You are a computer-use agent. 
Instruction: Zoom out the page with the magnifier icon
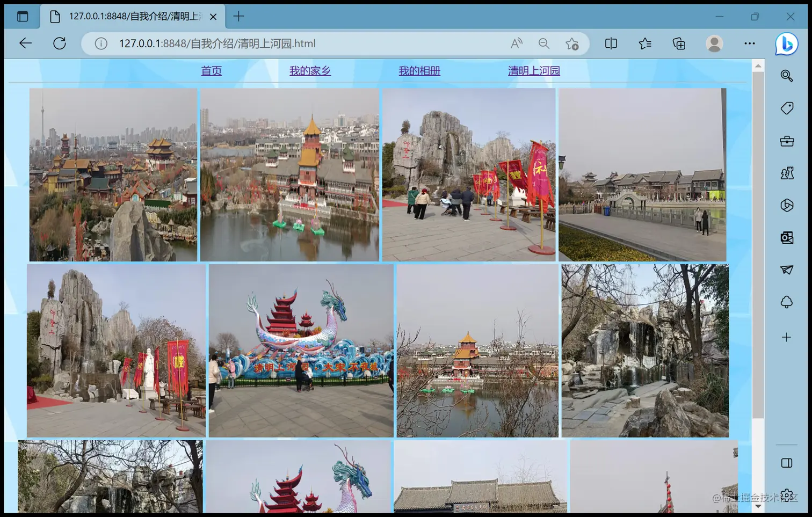(x=544, y=43)
